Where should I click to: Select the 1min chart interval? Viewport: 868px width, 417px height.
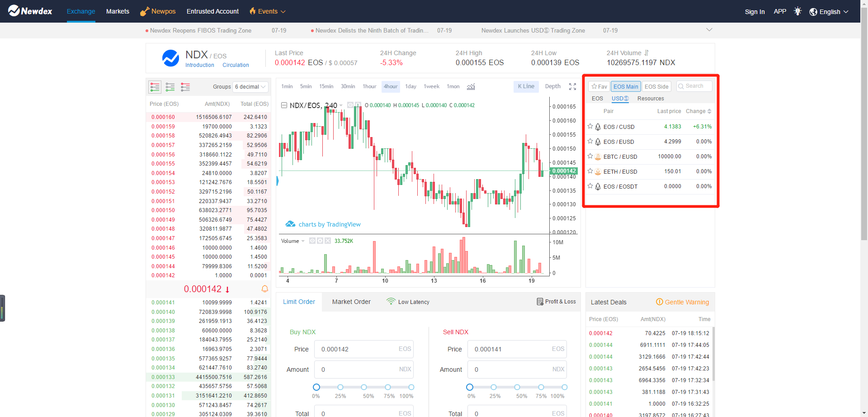click(287, 86)
